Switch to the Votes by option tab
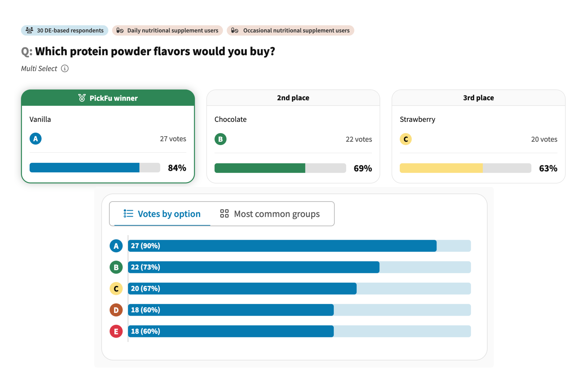This screenshot has width=588, height=374. coord(162,214)
